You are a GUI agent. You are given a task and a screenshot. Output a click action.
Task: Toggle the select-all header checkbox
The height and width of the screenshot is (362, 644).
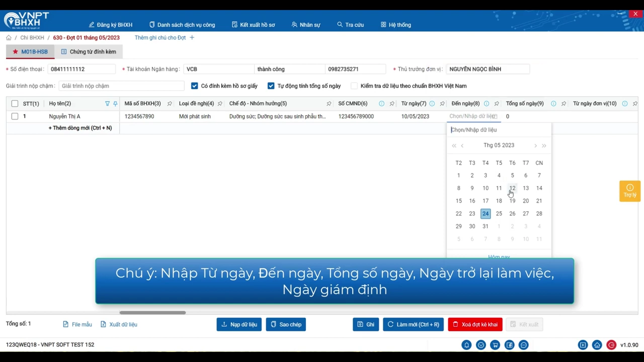[x=15, y=104]
